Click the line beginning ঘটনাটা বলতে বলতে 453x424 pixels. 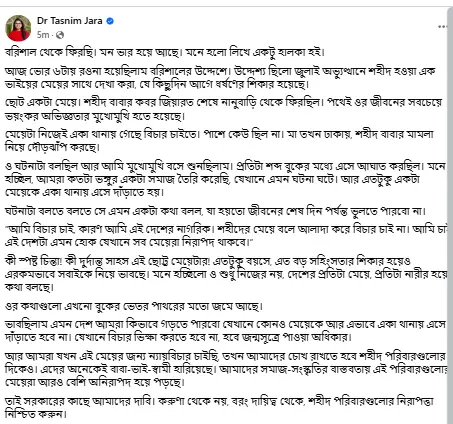pyautogui.click(x=215, y=211)
